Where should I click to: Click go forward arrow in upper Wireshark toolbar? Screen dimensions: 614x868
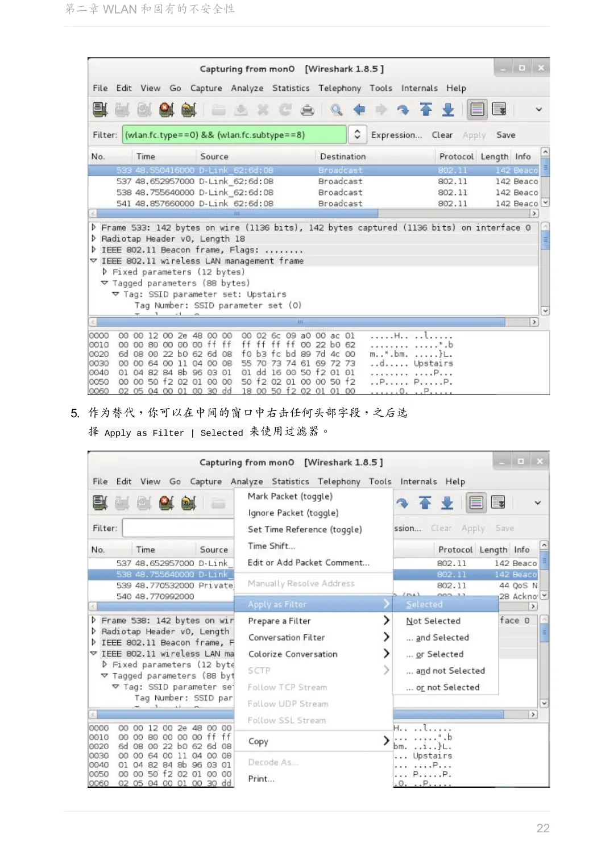click(x=381, y=110)
